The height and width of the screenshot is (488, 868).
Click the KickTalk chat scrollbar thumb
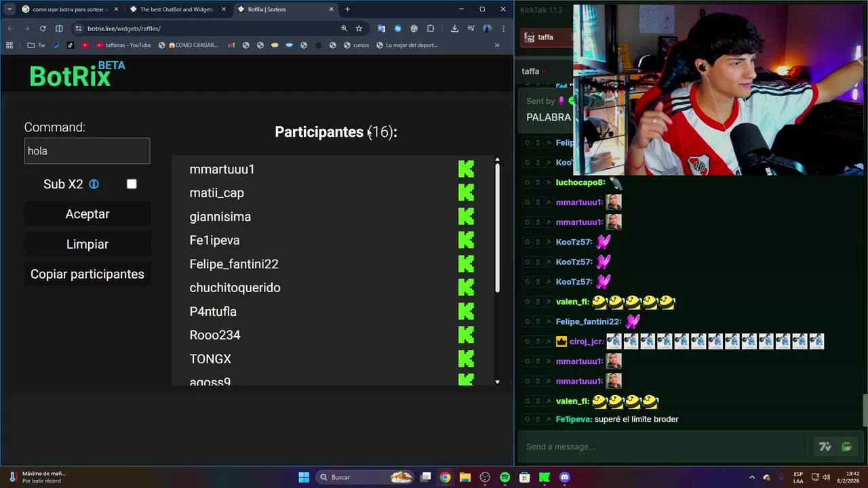pos(864,411)
